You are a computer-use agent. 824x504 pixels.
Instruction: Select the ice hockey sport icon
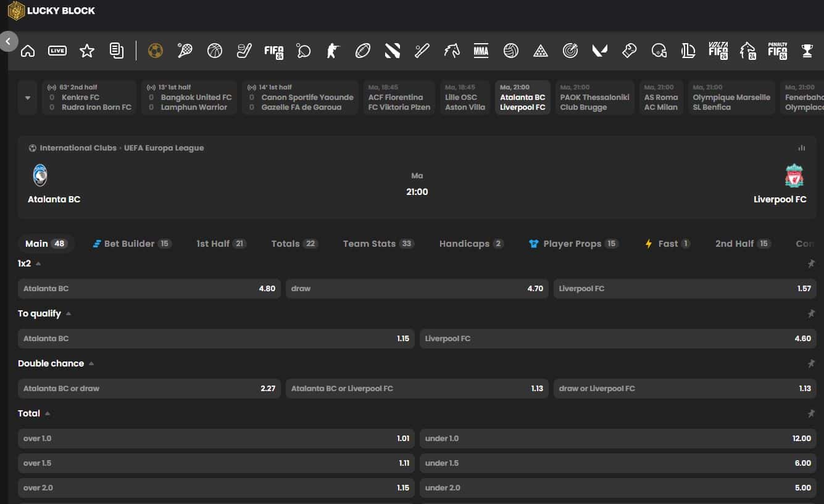tap(244, 51)
